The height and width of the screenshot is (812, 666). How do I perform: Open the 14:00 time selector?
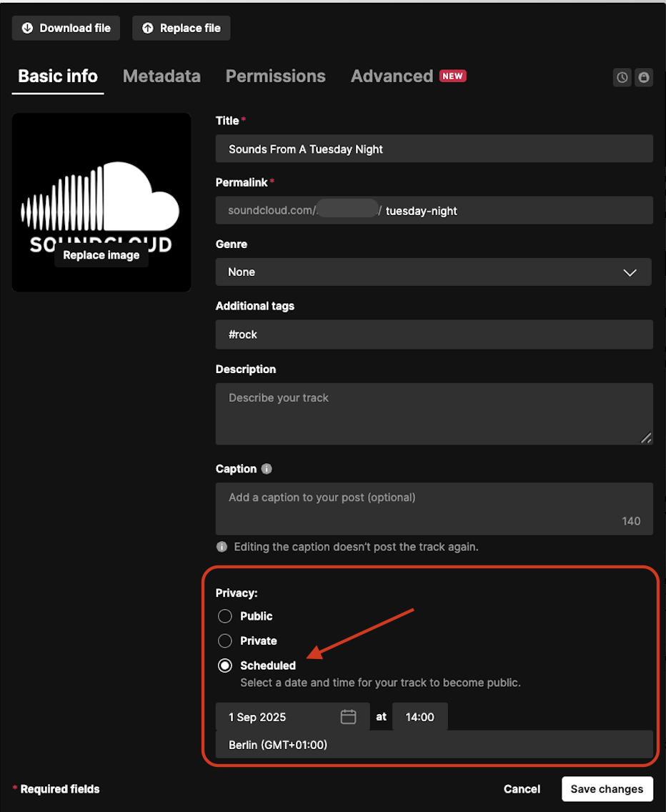pos(419,717)
